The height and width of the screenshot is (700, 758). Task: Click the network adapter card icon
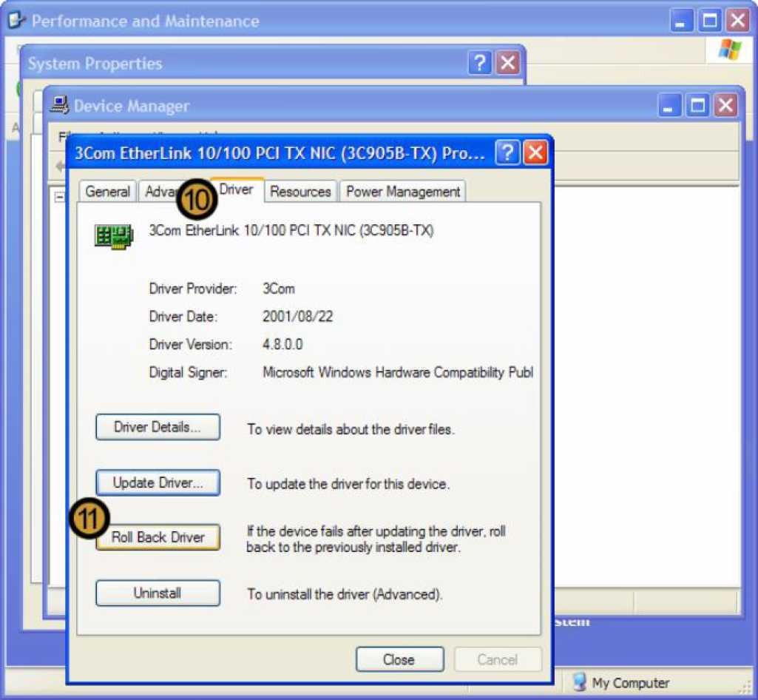[x=114, y=237]
